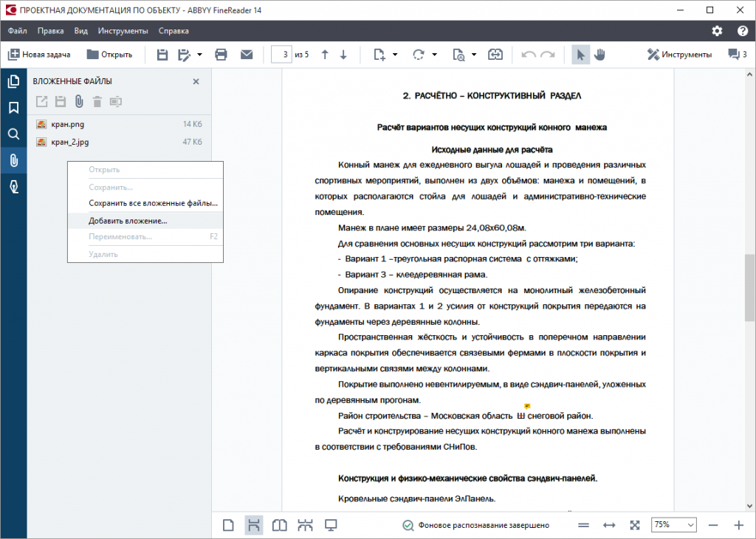This screenshot has width=756, height=539.
Task: Open the comments panel speech bubble icon
Action: coord(738,55)
